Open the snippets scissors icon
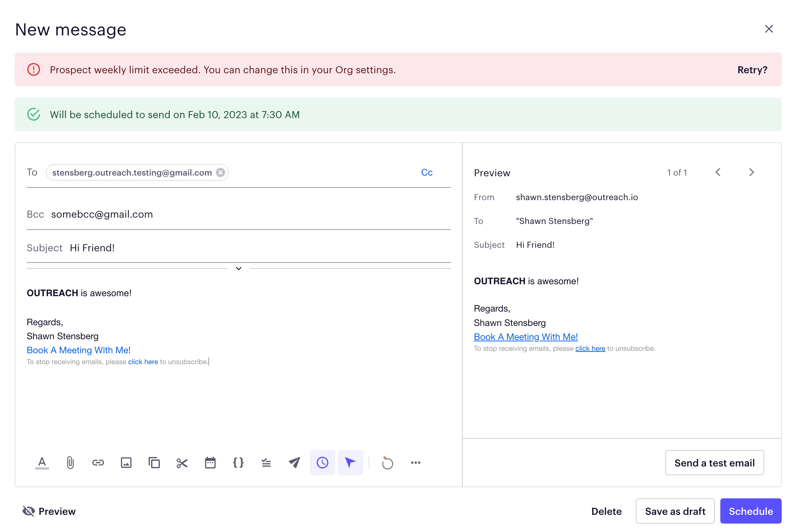 182,463
